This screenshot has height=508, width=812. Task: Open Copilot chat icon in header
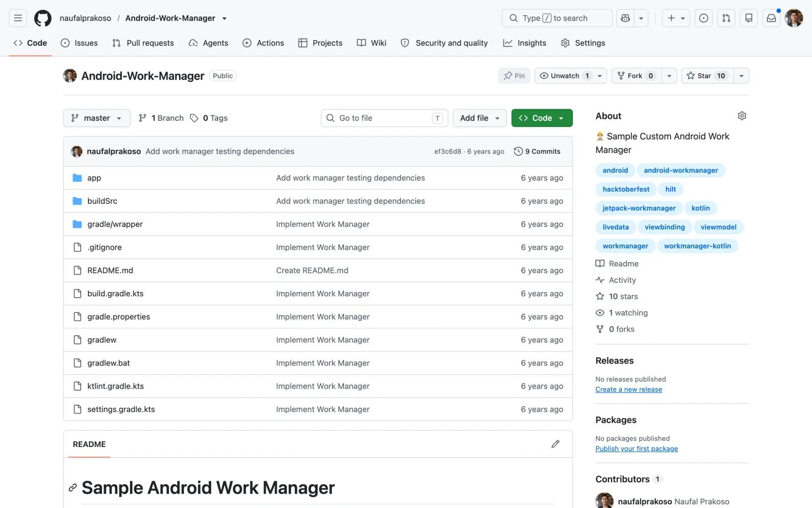[625, 18]
